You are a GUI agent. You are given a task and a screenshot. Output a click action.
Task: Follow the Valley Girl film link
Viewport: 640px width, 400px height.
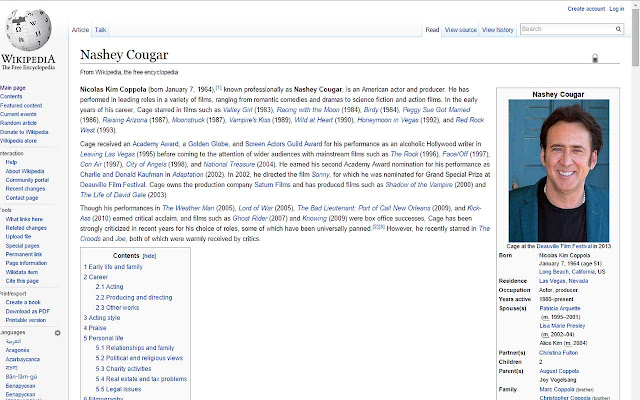(x=238, y=110)
